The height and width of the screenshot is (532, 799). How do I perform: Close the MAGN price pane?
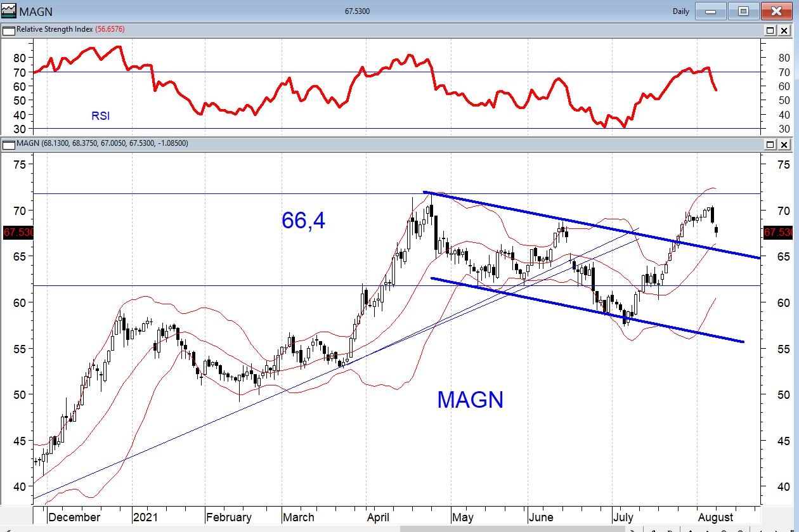(x=784, y=144)
